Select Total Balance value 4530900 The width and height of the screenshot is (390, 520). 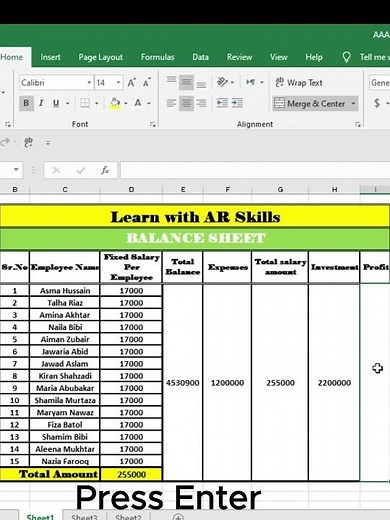pos(182,382)
